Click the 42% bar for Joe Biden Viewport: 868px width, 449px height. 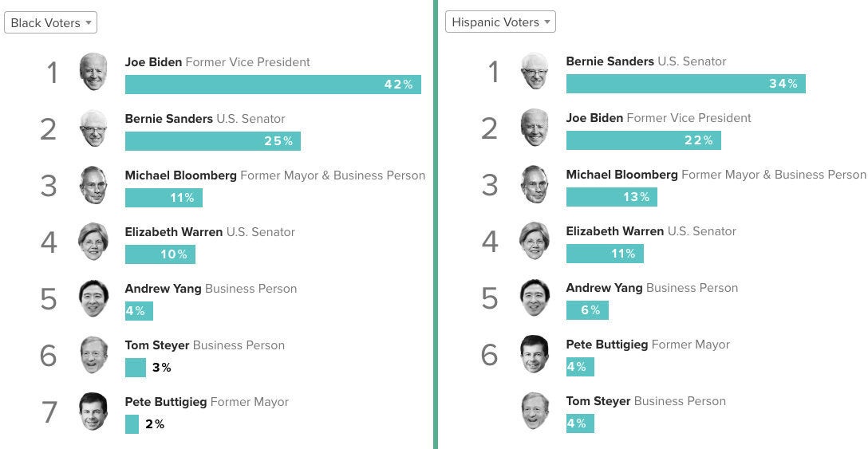point(273,85)
